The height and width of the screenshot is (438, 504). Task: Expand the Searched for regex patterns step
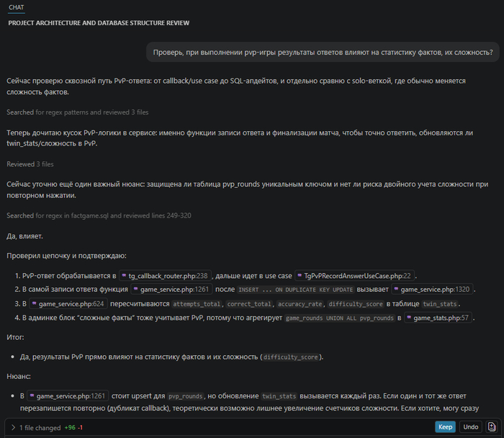coord(78,112)
